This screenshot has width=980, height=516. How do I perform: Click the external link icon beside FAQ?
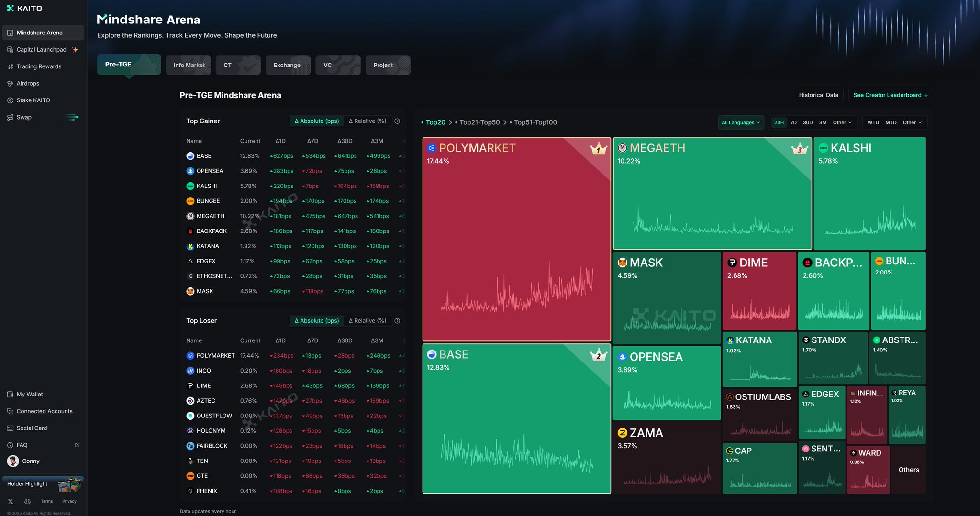(77, 445)
